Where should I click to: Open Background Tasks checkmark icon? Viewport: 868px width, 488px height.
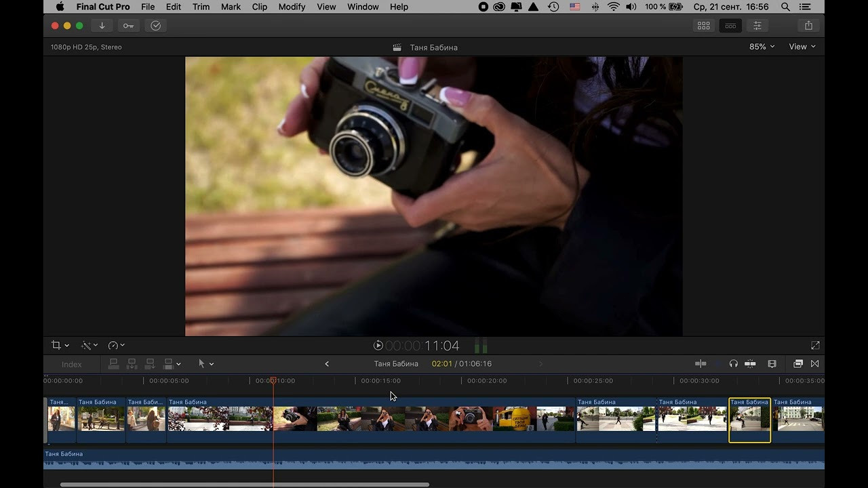point(155,26)
